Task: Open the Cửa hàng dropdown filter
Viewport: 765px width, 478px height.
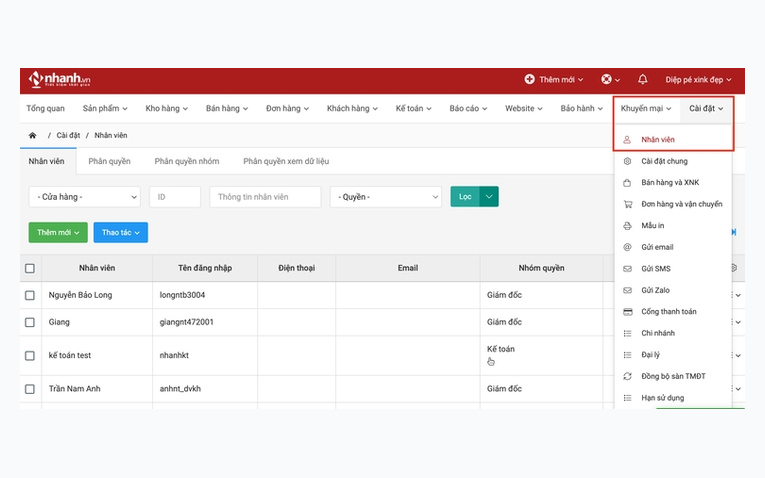Action: click(84, 197)
